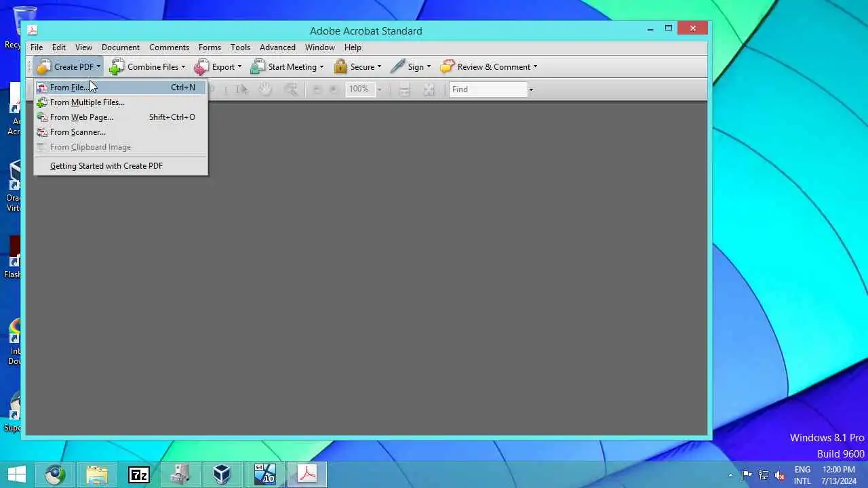Open the Forms menu
868x488 pixels.
tap(210, 47)
